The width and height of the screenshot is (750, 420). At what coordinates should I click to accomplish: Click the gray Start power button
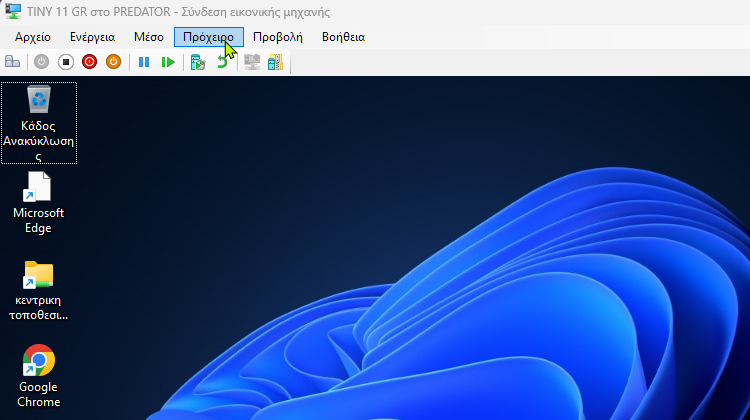click(x=41, y=62)
